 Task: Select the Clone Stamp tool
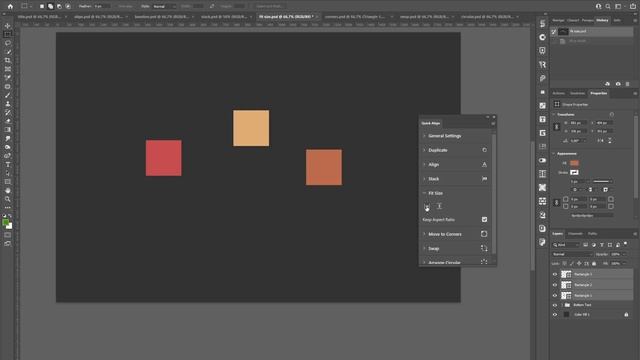click(7, 104)
